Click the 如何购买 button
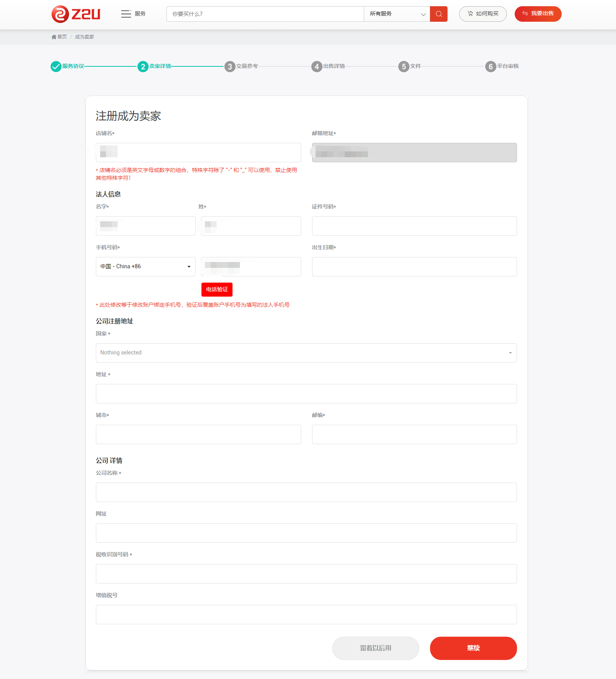Screen dimensions: 616x679 point(483,14)
